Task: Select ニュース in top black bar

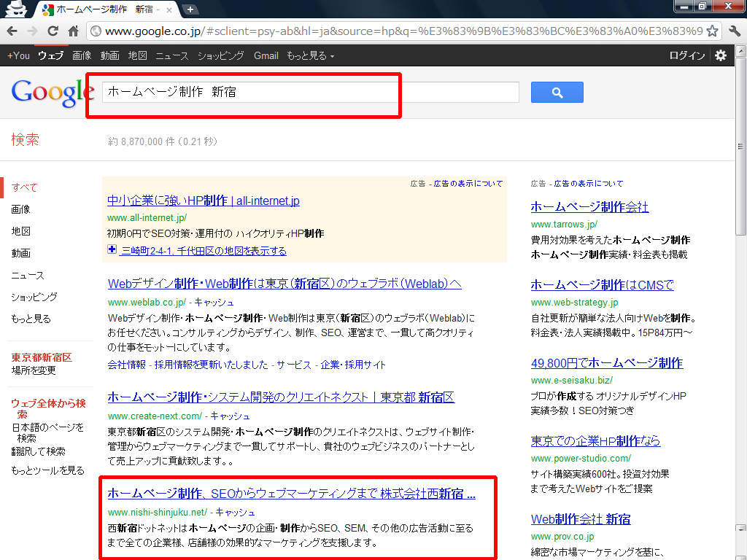Action: [172, 55]
